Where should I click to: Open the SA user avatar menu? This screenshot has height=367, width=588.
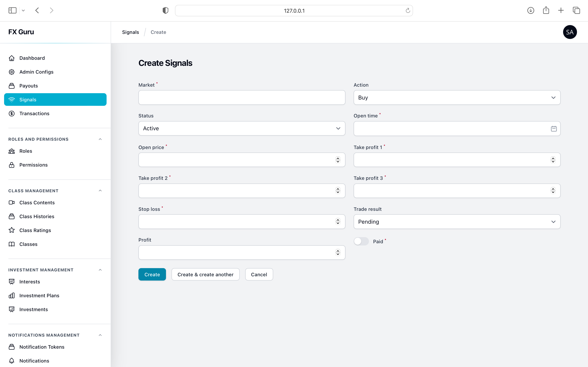(x=570, y=32)
